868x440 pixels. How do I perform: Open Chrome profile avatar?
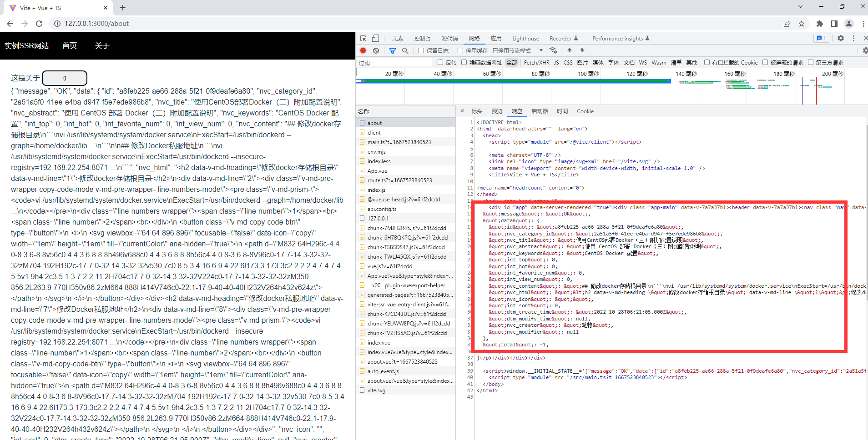[849, 24]
